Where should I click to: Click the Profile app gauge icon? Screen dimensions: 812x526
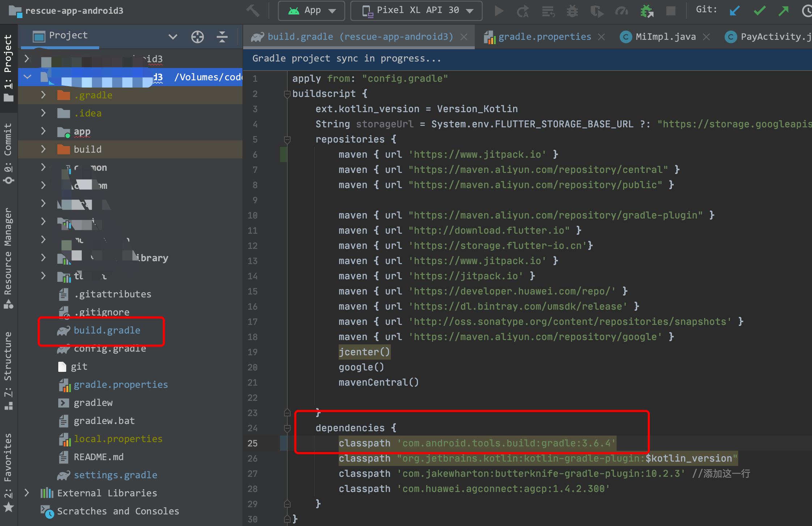click(x=621, y=11)
